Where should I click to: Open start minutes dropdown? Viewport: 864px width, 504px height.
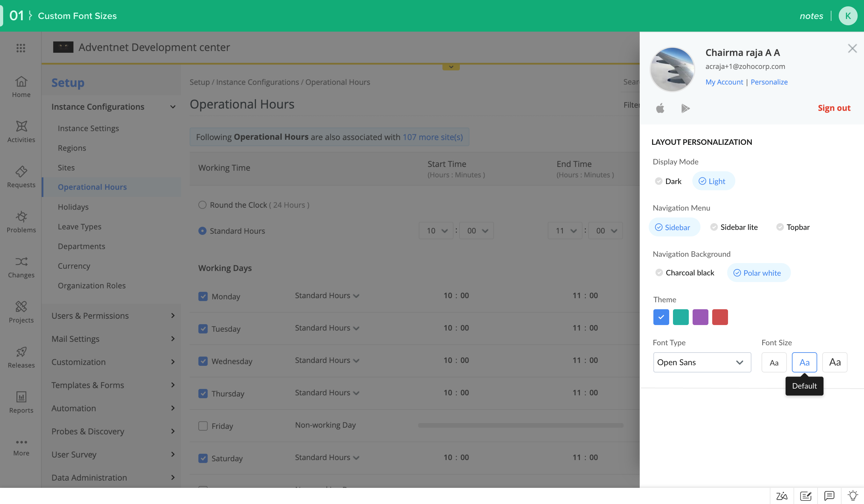point(476,231)
